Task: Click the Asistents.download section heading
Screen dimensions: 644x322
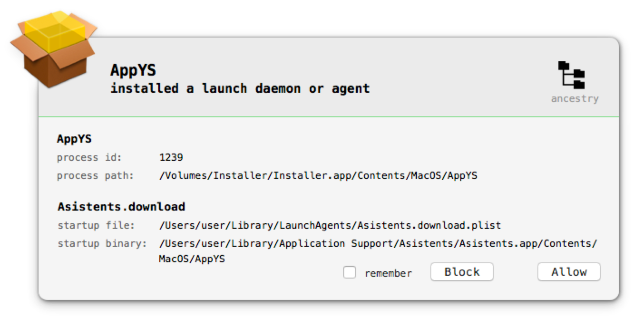Action: (121, 207)
